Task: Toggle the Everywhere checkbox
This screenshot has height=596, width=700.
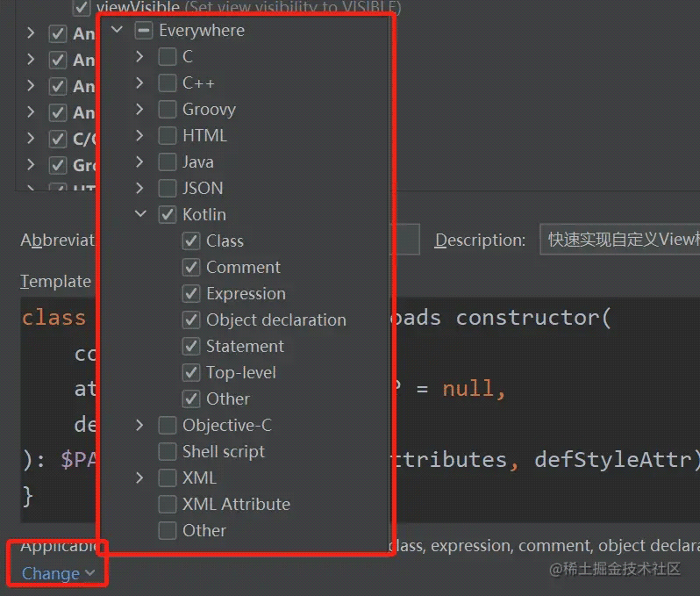Action: [x=143, y=31]
